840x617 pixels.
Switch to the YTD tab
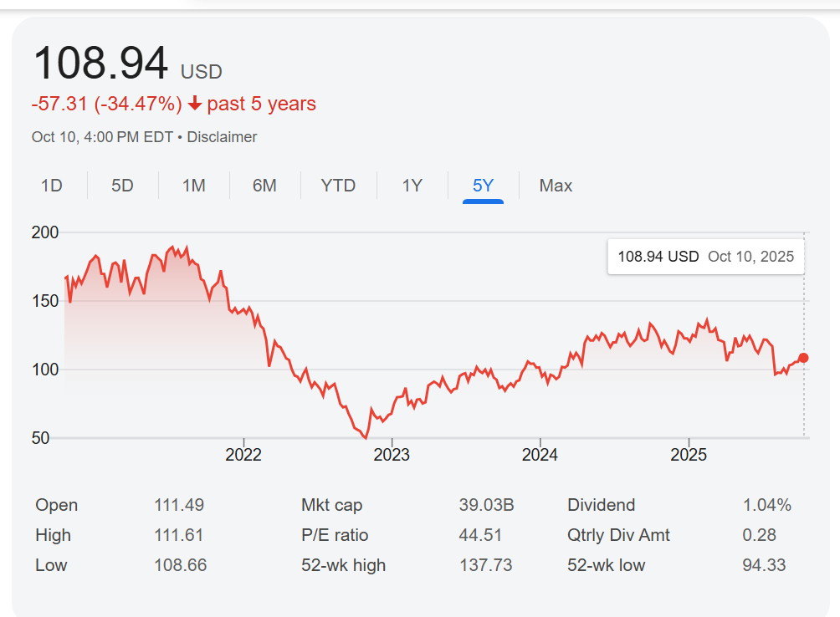(x=338, y=186)
